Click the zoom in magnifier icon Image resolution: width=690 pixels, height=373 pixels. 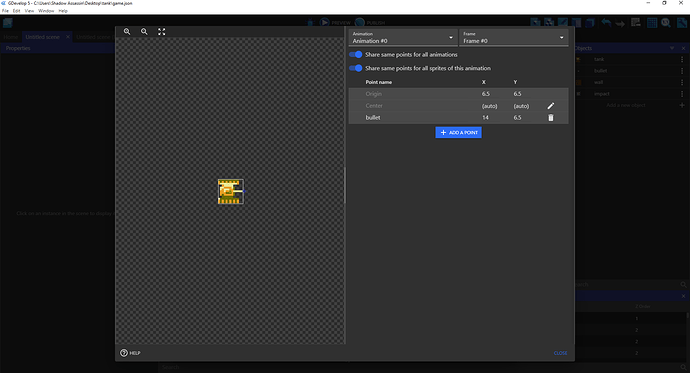point(127,32)
